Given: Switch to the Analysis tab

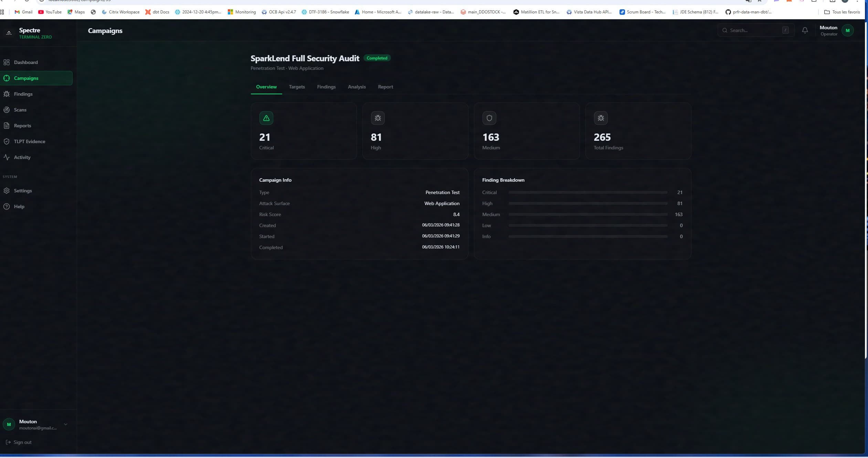Looking at the screenshot, I should (x=357, y=87).
